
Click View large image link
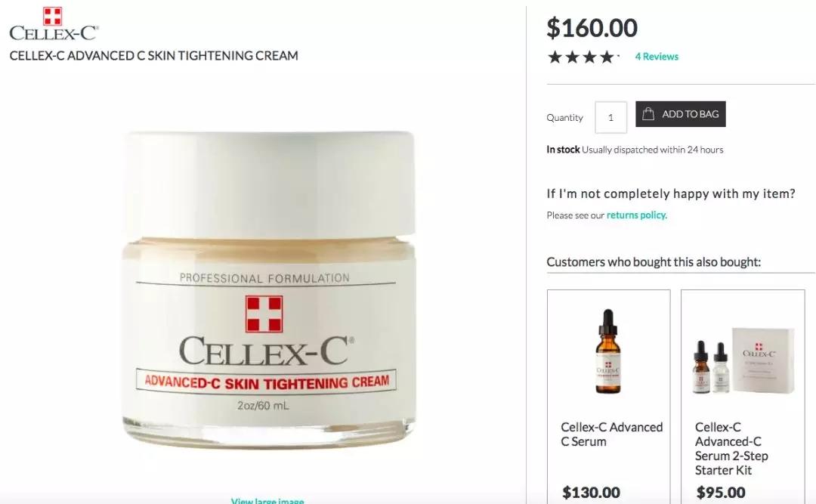point(267,500)
